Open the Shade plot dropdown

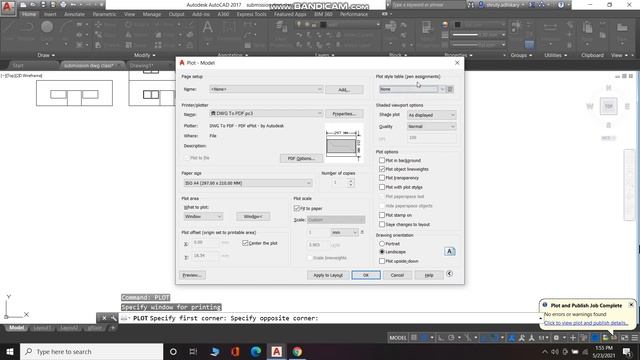point(431,115)
